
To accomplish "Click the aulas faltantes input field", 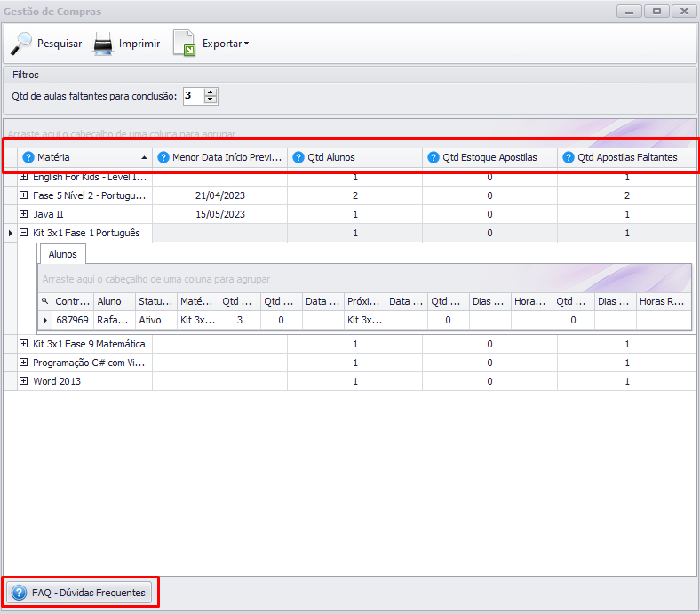I will pos(193,95).
